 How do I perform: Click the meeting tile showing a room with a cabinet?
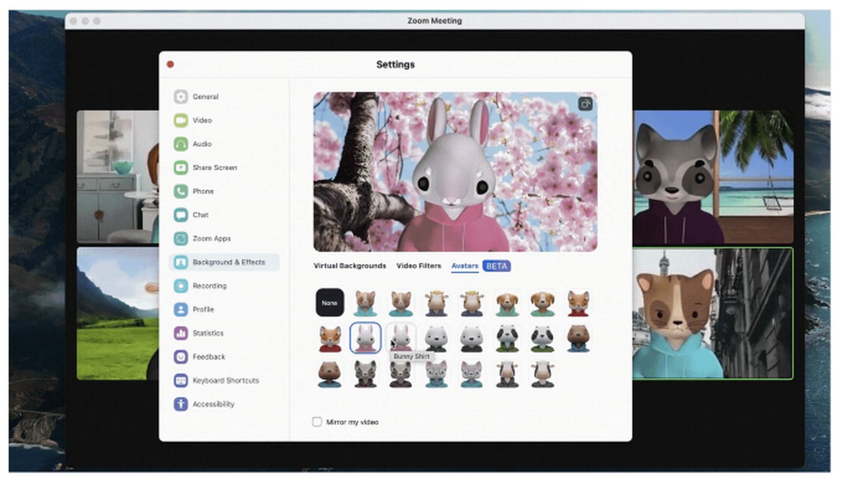point(118,177)
